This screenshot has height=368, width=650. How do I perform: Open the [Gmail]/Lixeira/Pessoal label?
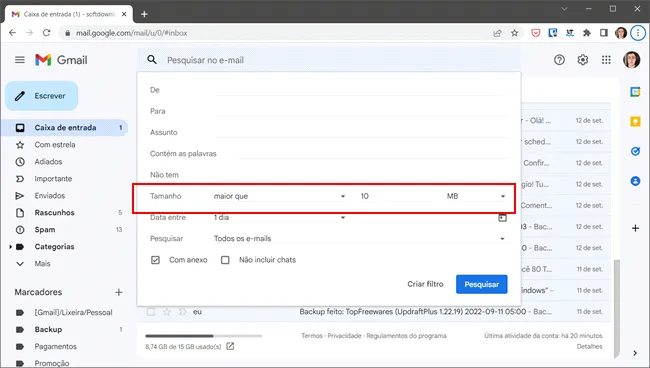73,312
